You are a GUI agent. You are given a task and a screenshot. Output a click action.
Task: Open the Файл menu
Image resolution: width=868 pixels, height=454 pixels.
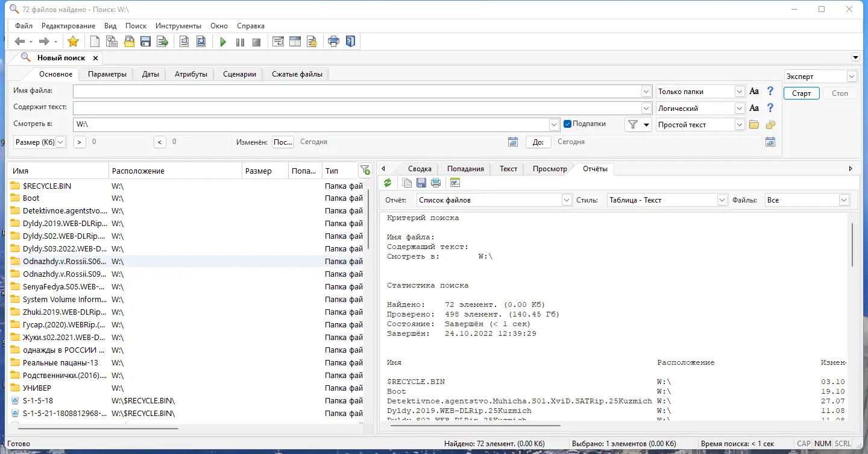[x=24, y=26]
